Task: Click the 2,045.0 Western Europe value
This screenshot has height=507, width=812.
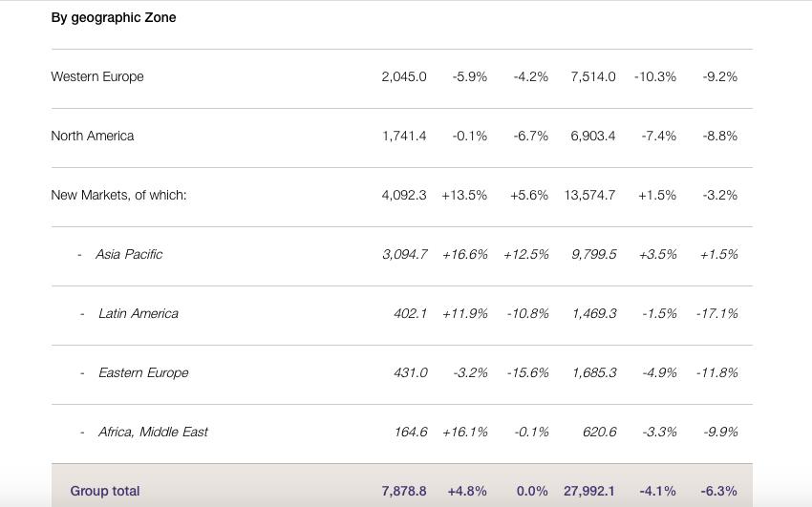Action: [x=404, y=76]
